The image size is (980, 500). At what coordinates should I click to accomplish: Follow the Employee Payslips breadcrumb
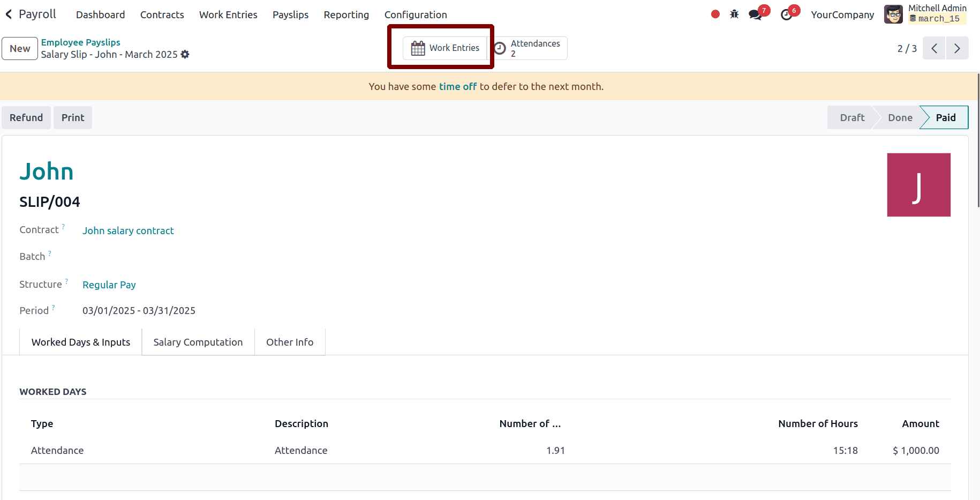81,42
